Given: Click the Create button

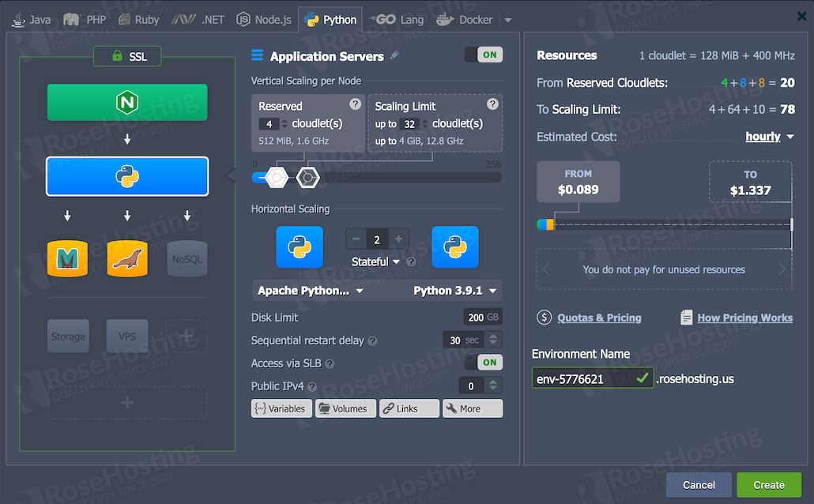Looking at the screenshot, I should click(x=769, y=485).
